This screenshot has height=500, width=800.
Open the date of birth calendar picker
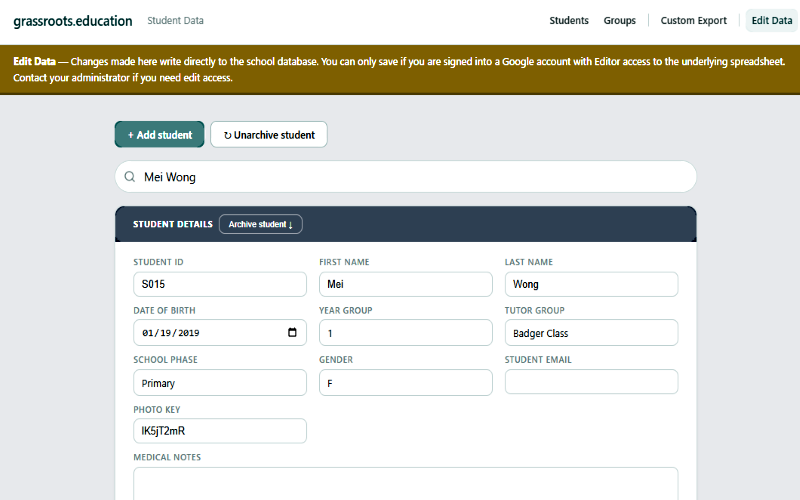292,332
